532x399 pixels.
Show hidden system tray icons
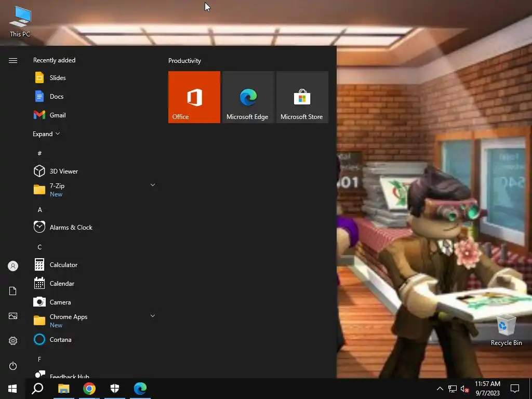[x=440, y=389]
